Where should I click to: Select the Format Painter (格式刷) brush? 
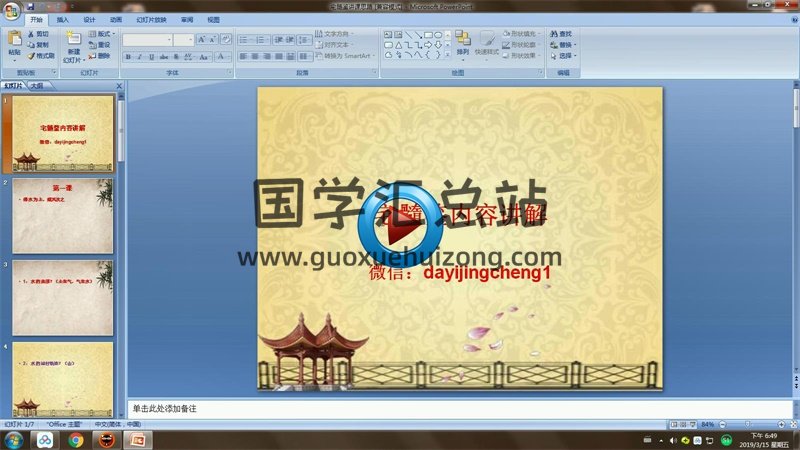[x=41, y=56]
